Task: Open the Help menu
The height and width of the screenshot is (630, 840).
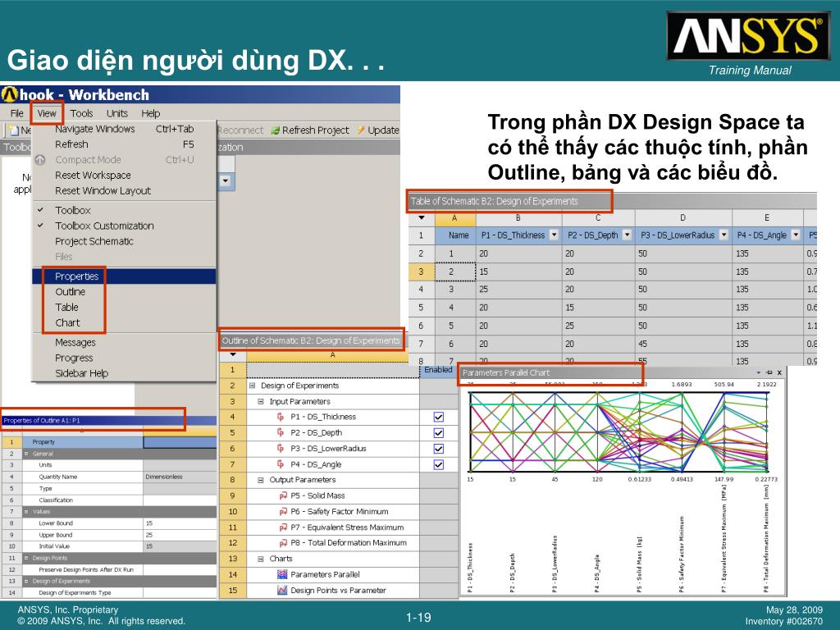Action: [151, 113]
